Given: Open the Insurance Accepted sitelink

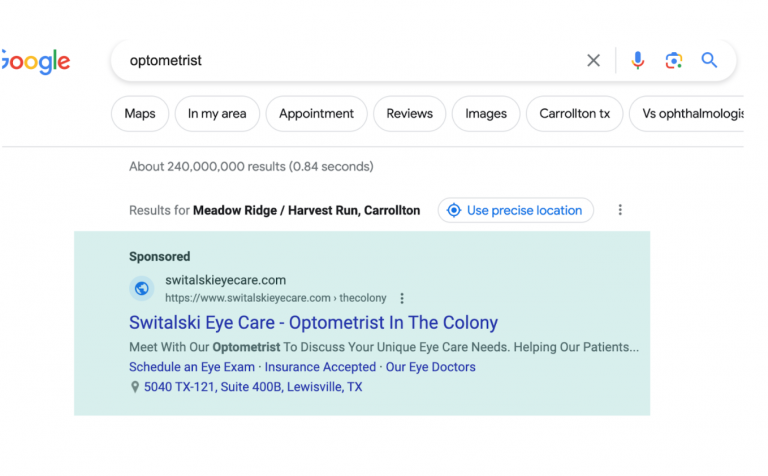Looking at the screenshot, I should point(320,367).
